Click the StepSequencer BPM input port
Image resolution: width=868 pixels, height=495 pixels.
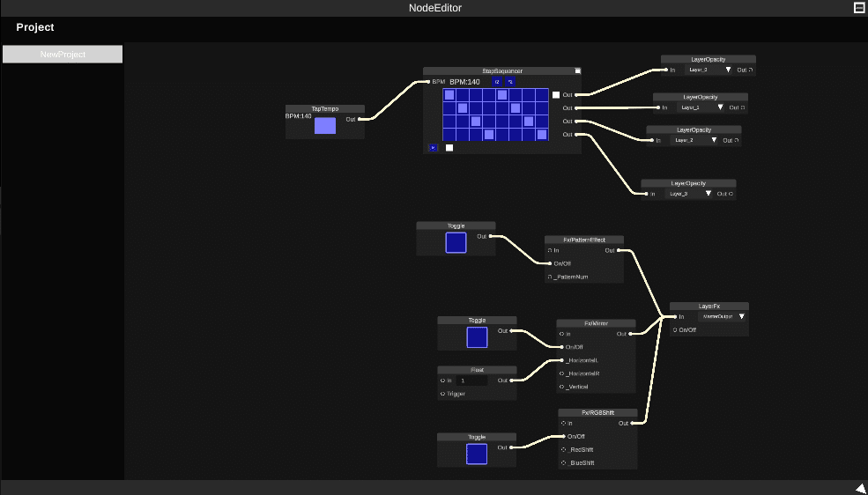click(x=429, y=82)
